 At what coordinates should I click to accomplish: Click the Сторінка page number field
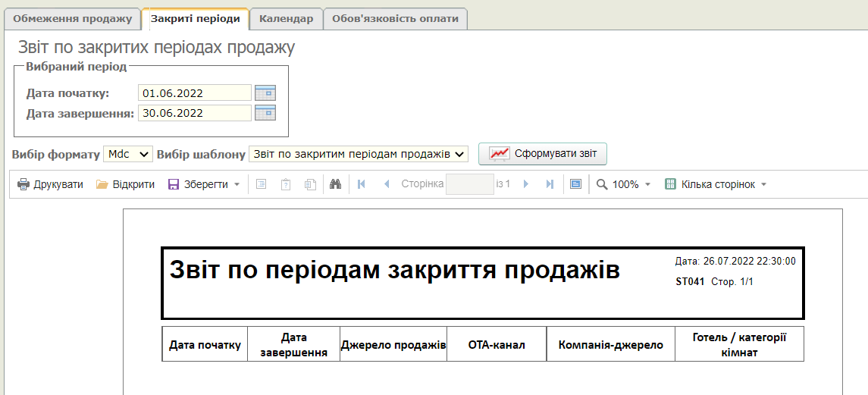pyautogui.click(x=469, y=184)
